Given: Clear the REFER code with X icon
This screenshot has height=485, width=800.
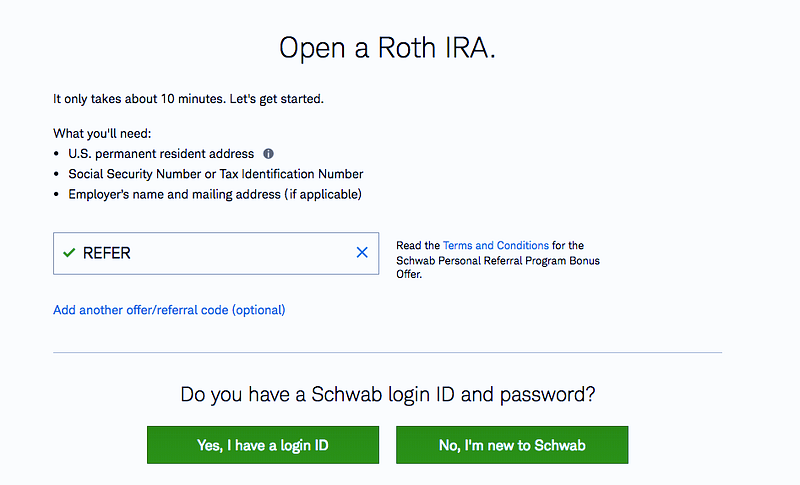Looking at the screenshot, I should point(362,253).
